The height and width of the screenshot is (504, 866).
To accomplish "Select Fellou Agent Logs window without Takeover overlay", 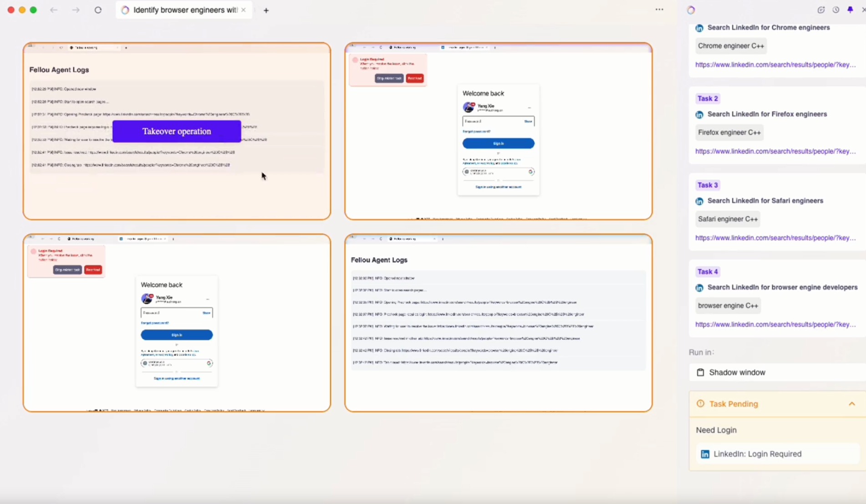I will point(499,323).
